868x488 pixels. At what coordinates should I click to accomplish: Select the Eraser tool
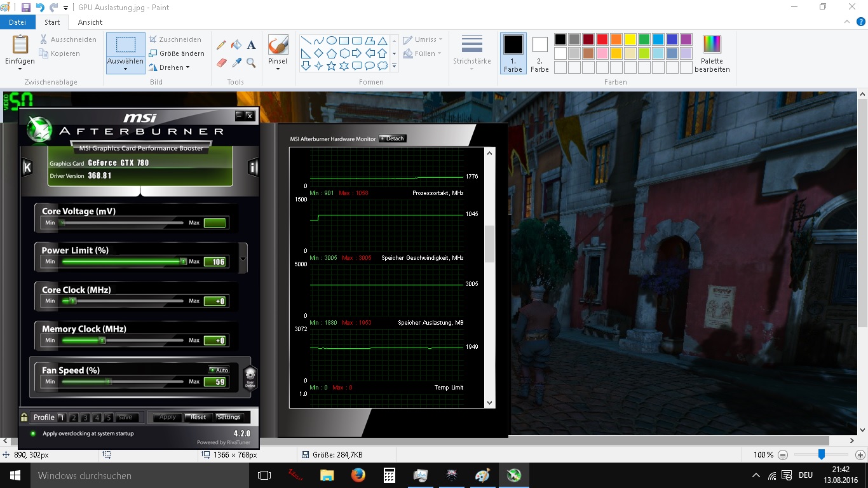click(x=221, y=63)
